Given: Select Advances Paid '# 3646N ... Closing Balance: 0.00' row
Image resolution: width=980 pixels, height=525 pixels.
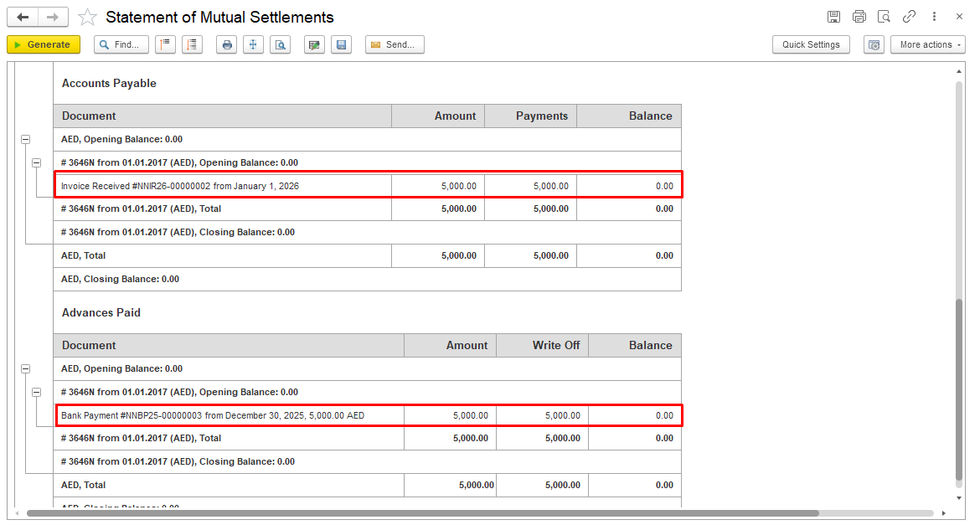Looking at the screenshot, I should click(368, 461).
